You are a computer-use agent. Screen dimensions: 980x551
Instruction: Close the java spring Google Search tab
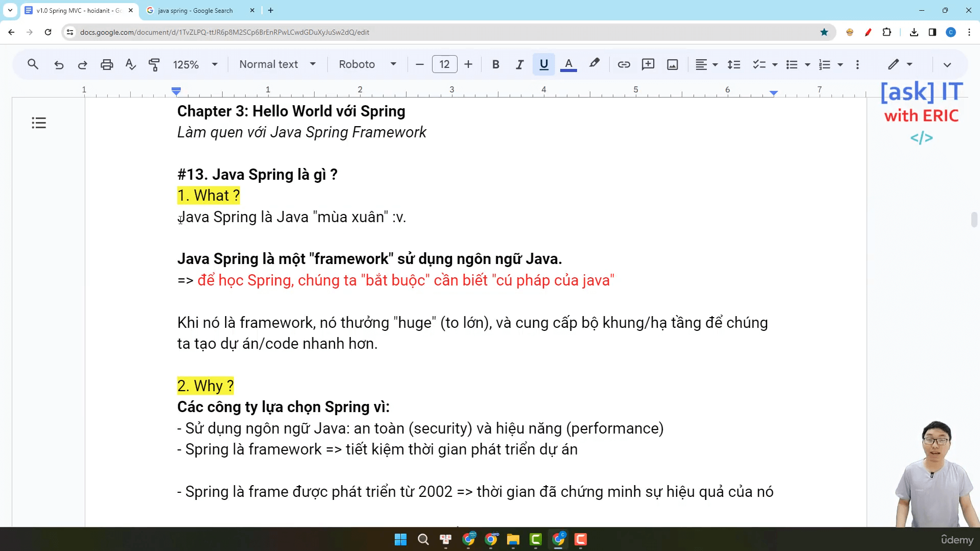coord(252,10)
